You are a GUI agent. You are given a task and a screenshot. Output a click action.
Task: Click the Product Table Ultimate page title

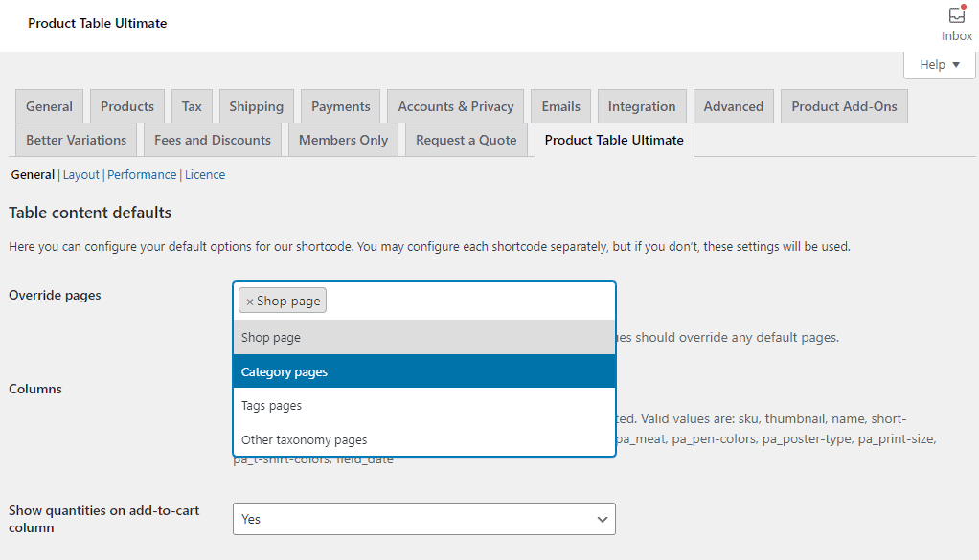pyautogui.click(x=98, y=23)
